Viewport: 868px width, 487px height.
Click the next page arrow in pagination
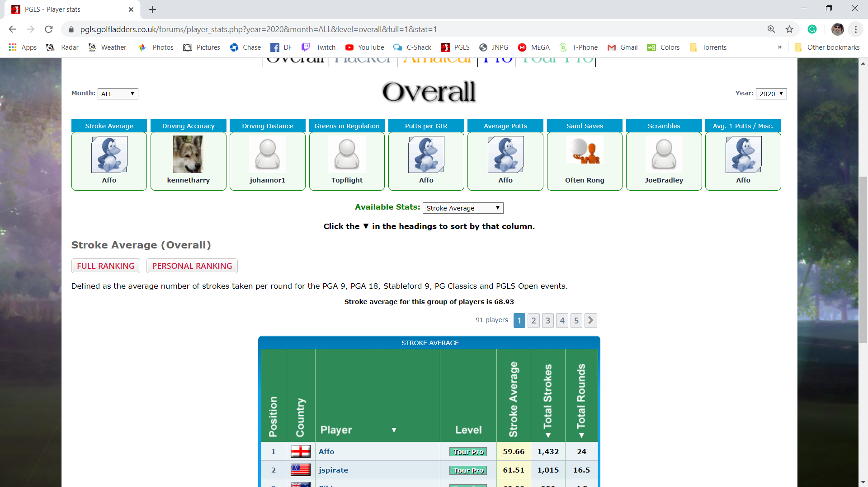(590, 320)
